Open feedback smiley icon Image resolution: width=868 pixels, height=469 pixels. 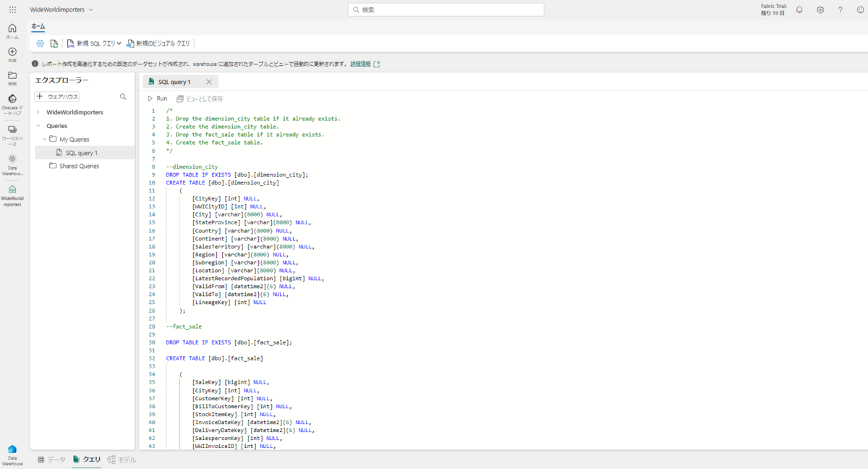click(x=860, y=9)
